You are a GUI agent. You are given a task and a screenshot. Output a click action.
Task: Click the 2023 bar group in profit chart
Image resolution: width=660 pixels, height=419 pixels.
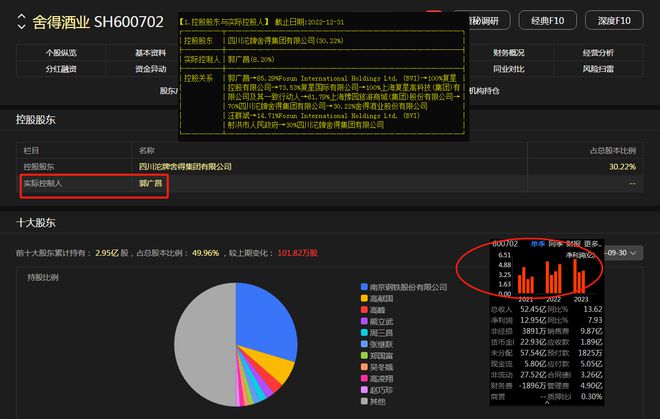click(x=580, y=276)
